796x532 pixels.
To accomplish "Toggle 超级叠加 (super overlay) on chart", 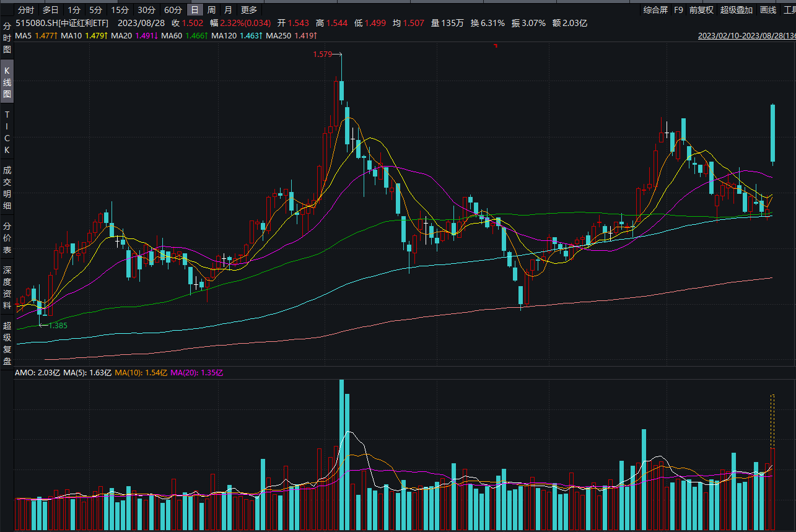I will click(x=736, y=10).
